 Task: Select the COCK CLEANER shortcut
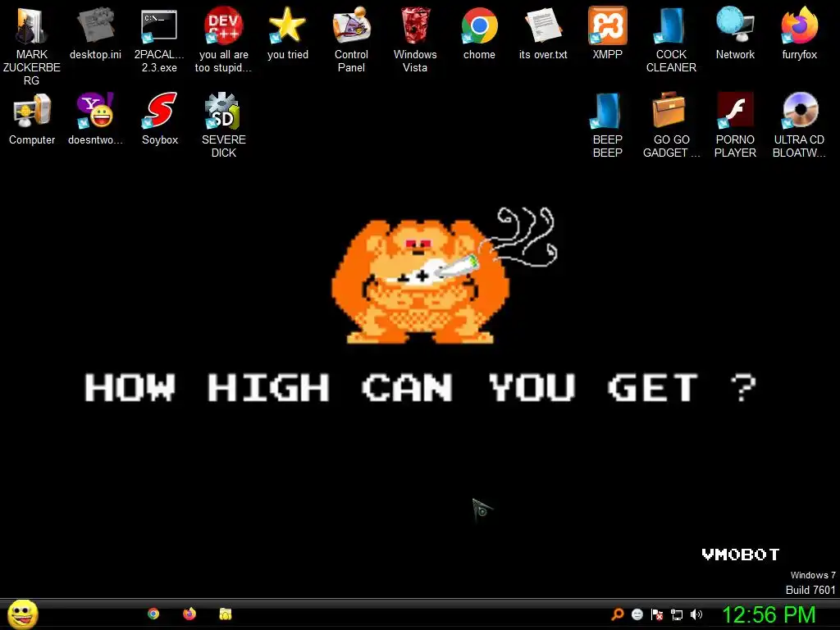point(671,25)
